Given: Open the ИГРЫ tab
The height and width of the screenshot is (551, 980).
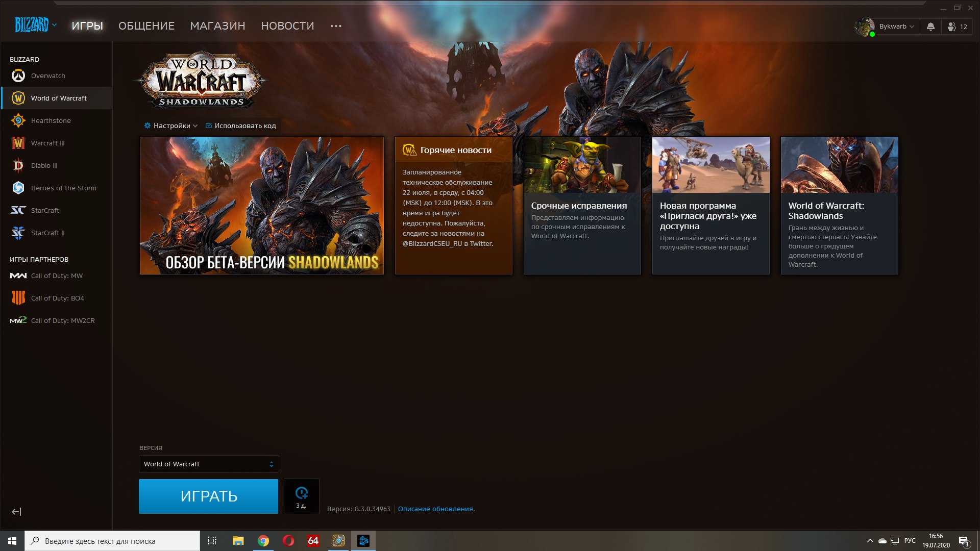Looking at the screenshot, I should click(87, 26).
